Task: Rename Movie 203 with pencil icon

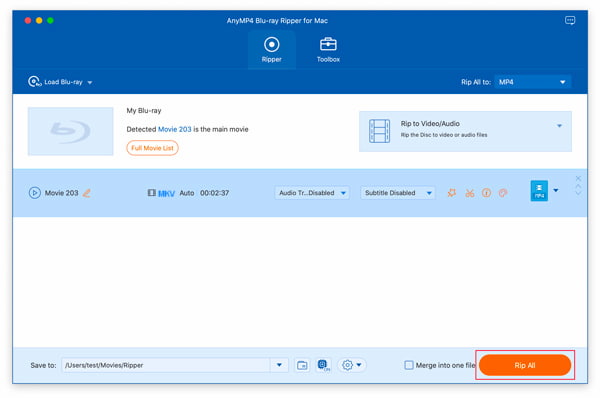Action: click(87, 193)
